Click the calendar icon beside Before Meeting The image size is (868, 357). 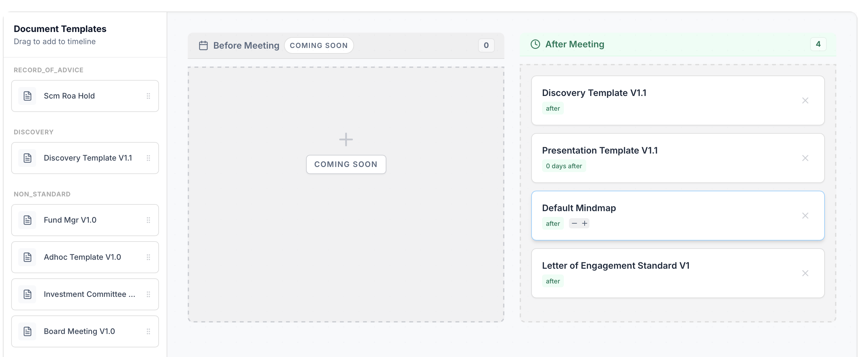[x=203, y=45]
